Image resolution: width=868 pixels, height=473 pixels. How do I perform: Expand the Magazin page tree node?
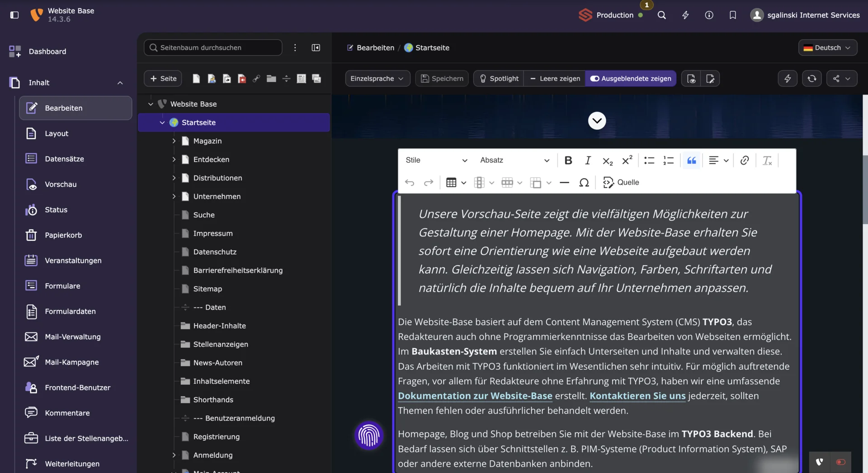174,141
